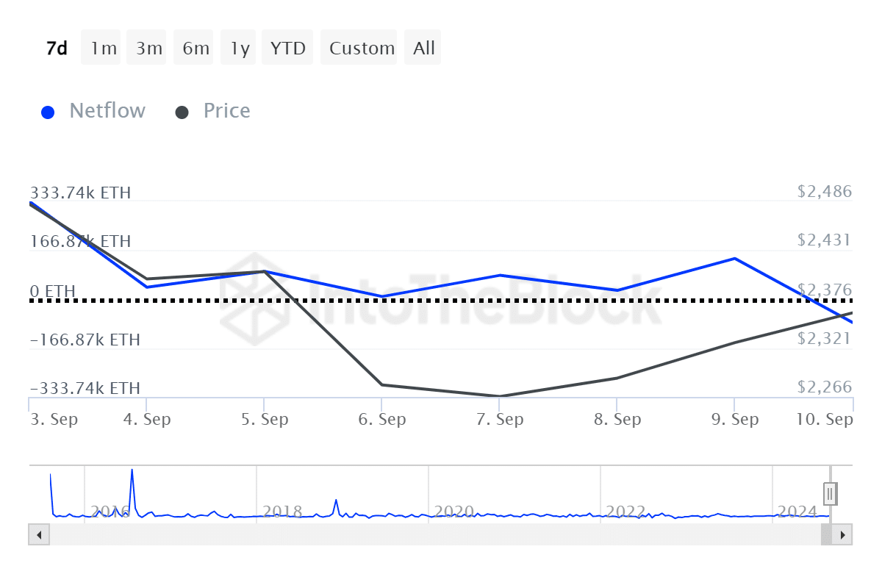Click the 10. Sep axis label

pyautogui.click(x=825, y=420)
